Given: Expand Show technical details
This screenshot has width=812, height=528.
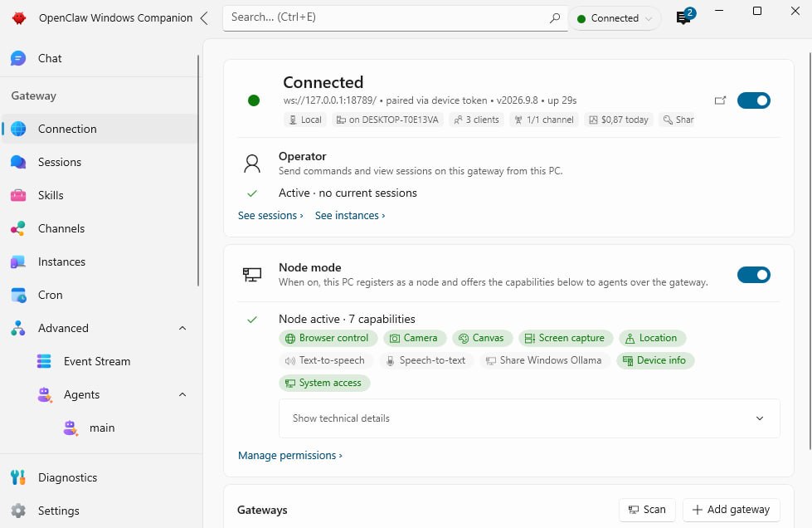Looking at the screenshot, I should [529, 418].
